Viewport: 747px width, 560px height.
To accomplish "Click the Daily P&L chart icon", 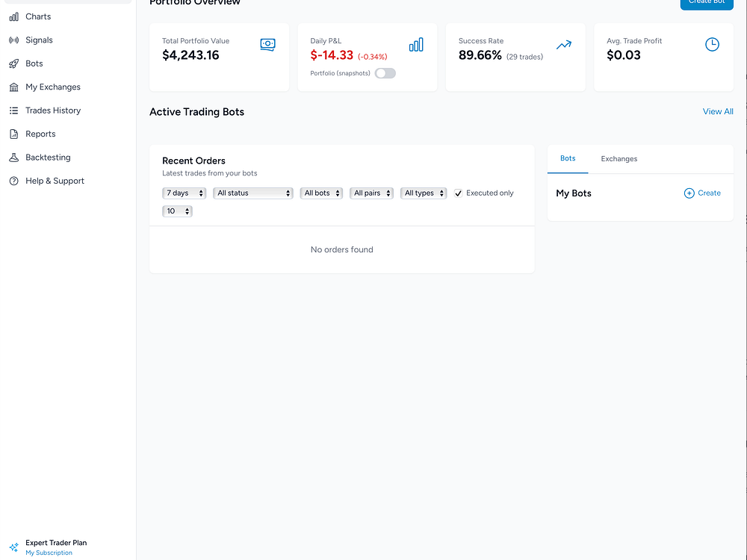I will coord(416,46).
